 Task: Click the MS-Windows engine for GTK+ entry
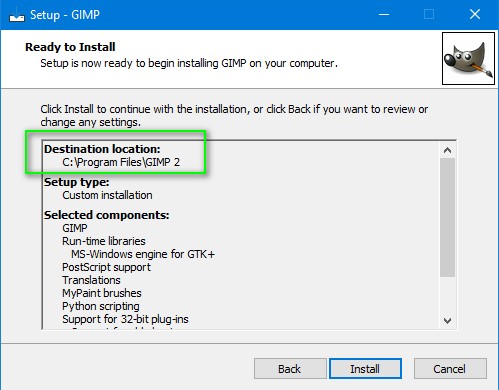[143, 254]
